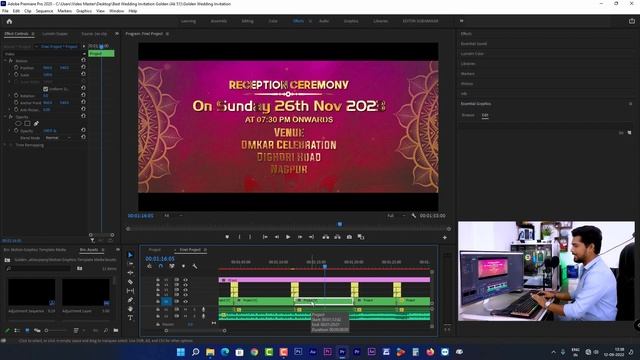Viewport: 640px width, 360px height.
Task: Click the Play button in Program monitor
Action: point(288,237)
